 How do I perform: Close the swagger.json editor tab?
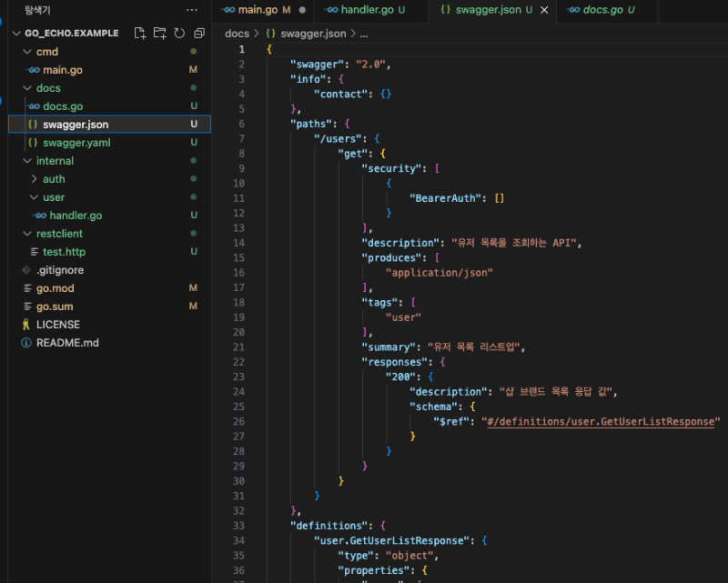tap(544, 10)
